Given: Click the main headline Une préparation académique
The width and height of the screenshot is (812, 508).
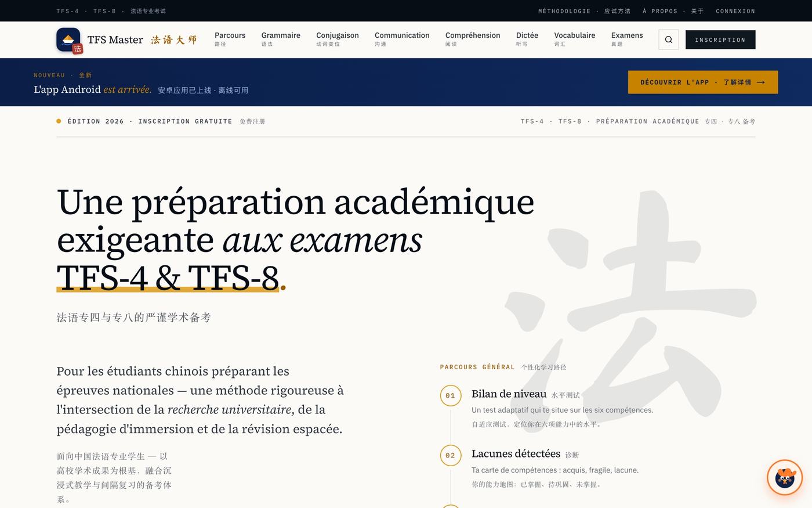Looking at the screenshot, I should (x=295, y=239).
